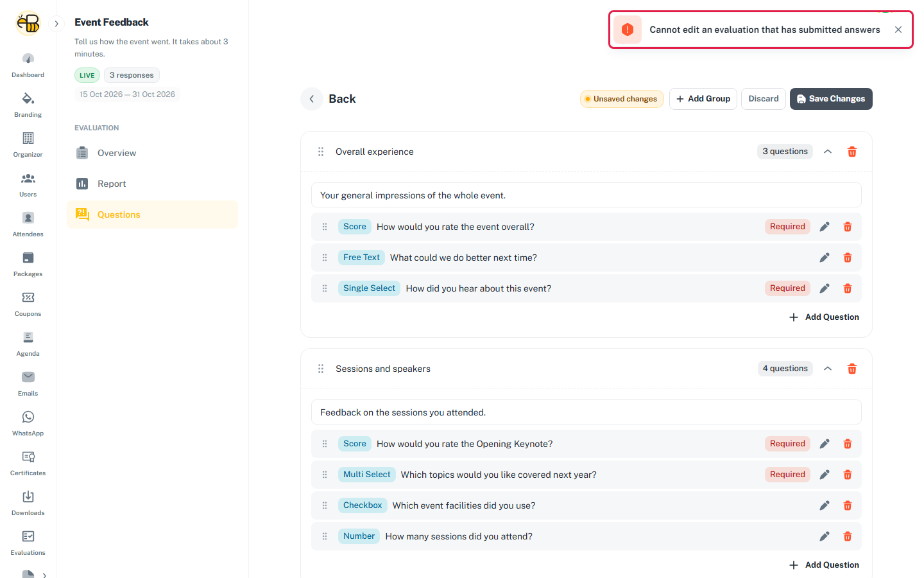Discard the unsaved changes
The width and height of the screenshot is (924, 578).
(764, 99)
